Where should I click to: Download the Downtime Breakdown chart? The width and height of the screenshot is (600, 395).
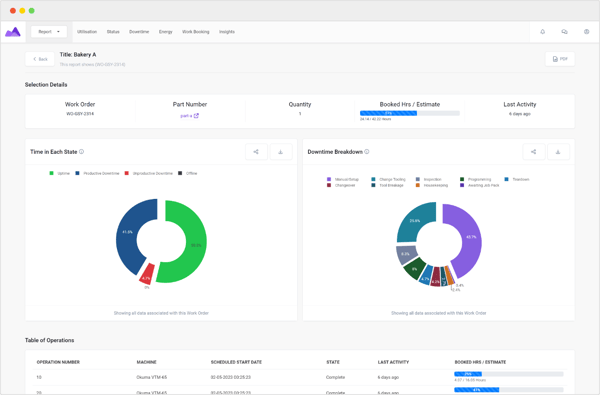[x=558, y=152]
